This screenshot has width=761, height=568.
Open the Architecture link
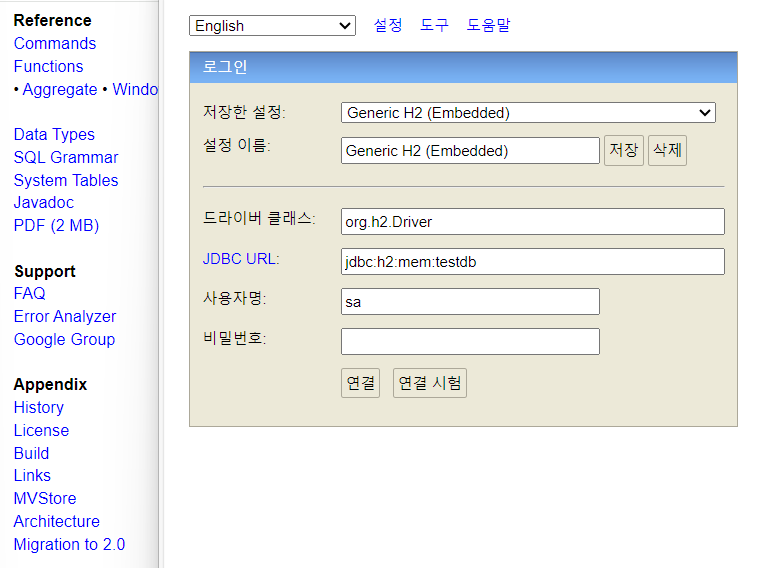57,521
